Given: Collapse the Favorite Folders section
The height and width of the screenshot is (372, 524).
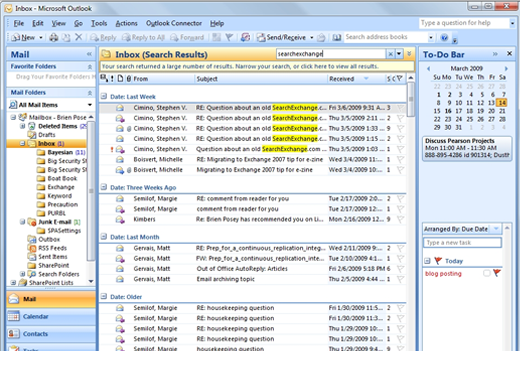Looking at the screenshot, I should (90, 67).
